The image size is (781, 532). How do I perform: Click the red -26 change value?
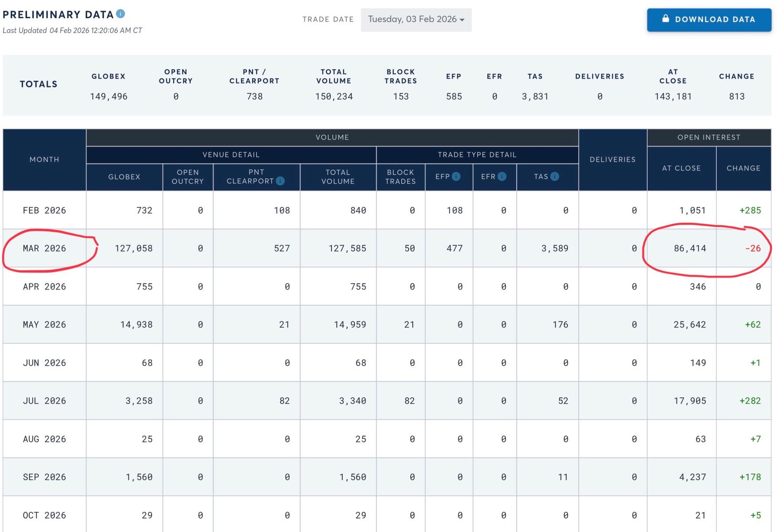[x=753, y=248]
